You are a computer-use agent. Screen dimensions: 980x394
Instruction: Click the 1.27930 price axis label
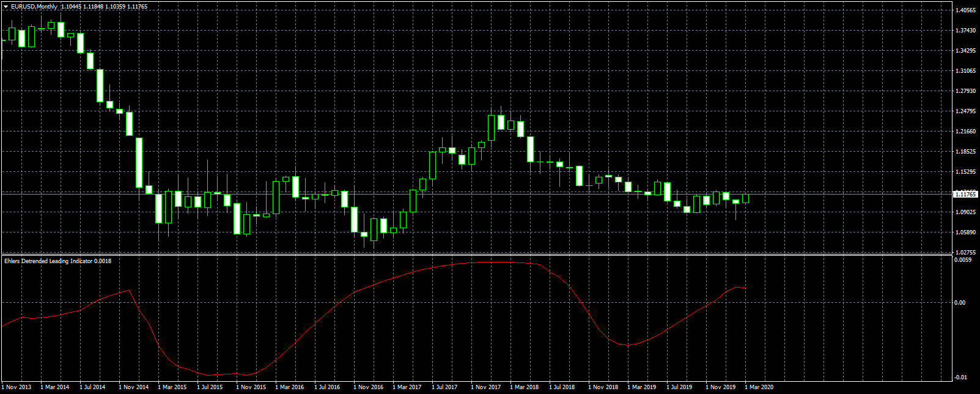(965, 91)
